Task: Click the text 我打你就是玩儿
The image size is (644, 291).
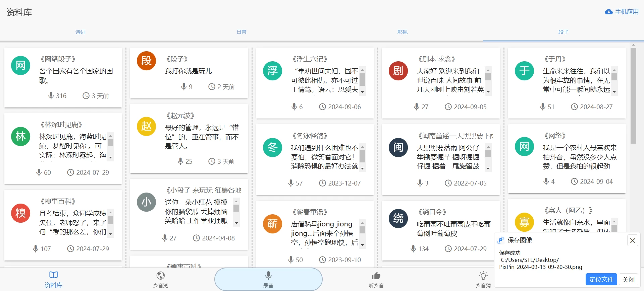Action: point(189,71)
